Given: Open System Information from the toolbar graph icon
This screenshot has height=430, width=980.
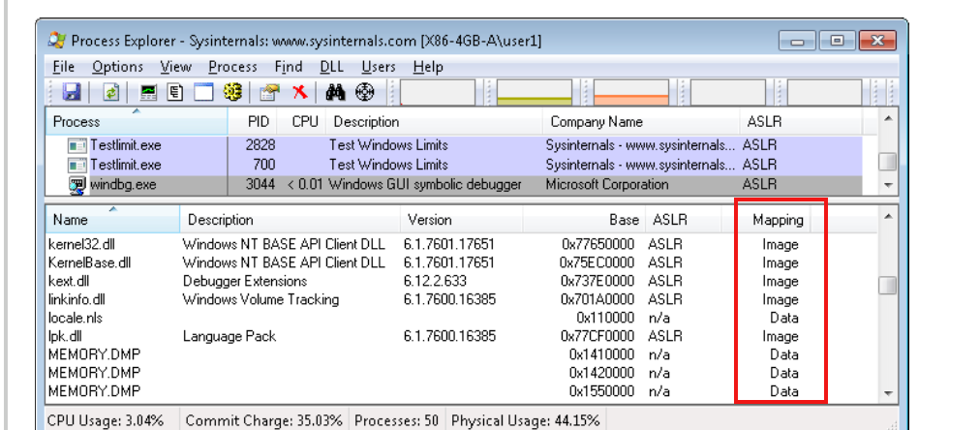Looking at the screenshot, I should point(149,93).
